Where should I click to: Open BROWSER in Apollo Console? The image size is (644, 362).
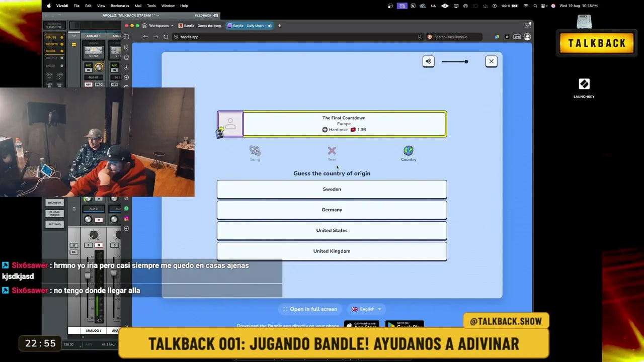tap(54, 203)
